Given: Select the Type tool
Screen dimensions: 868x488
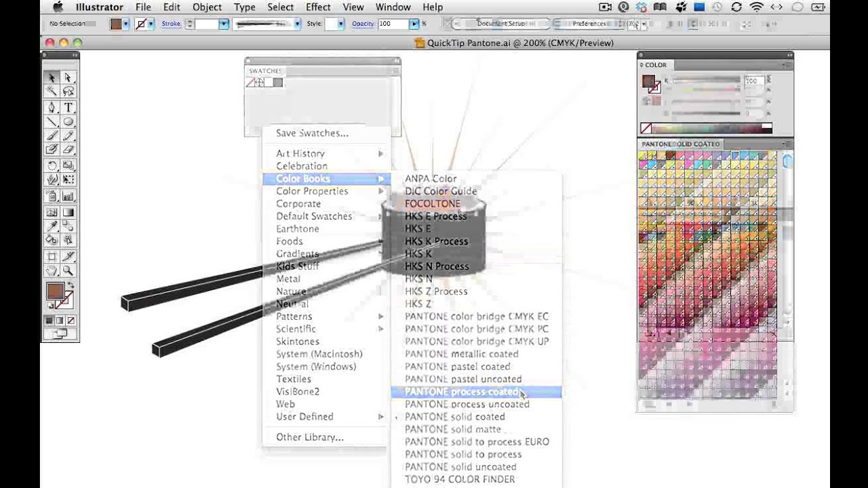Looking at the screenshot, I should pos(68,107).
